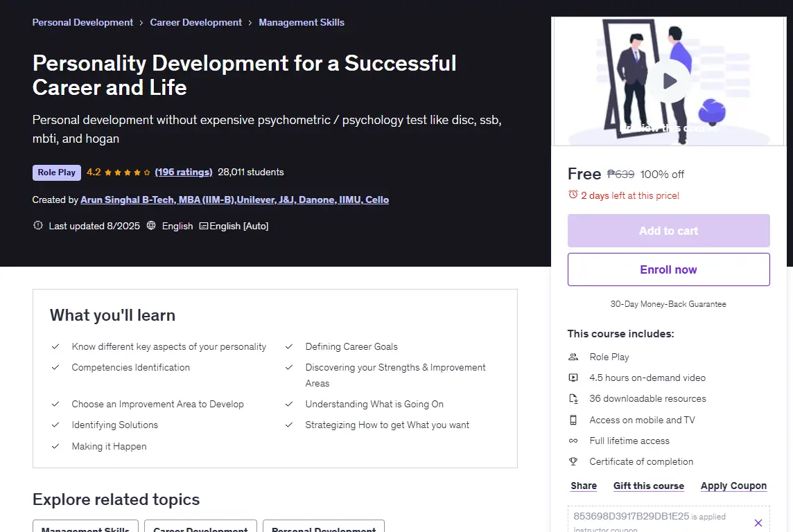Click 36 downloadable resources text
Image resolution: width=793 pixels, height=532 pixels.
pyautogui.click(x=647, y=398)
